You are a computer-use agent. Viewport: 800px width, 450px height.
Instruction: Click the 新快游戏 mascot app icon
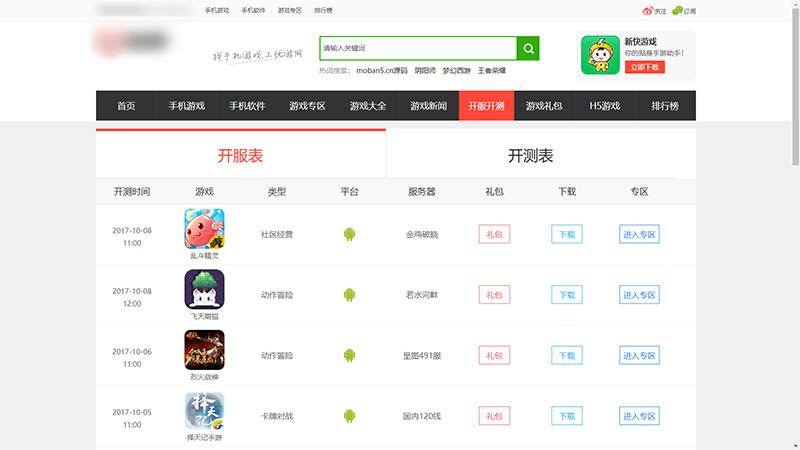click(600, 55)
